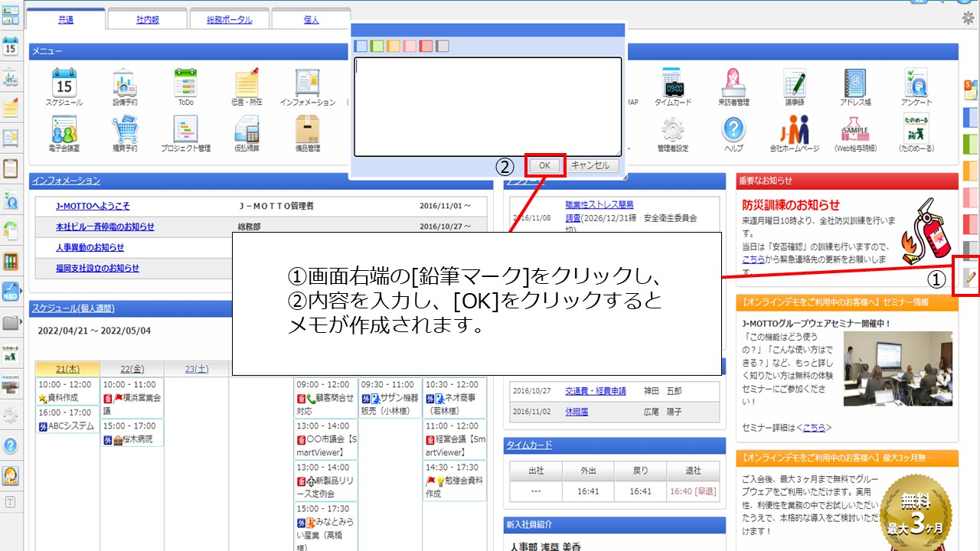This screenshot has height=551, width=980.
Task: Select the 22(金) day column header
Action: pyautogui.click(x=132, y=369)
